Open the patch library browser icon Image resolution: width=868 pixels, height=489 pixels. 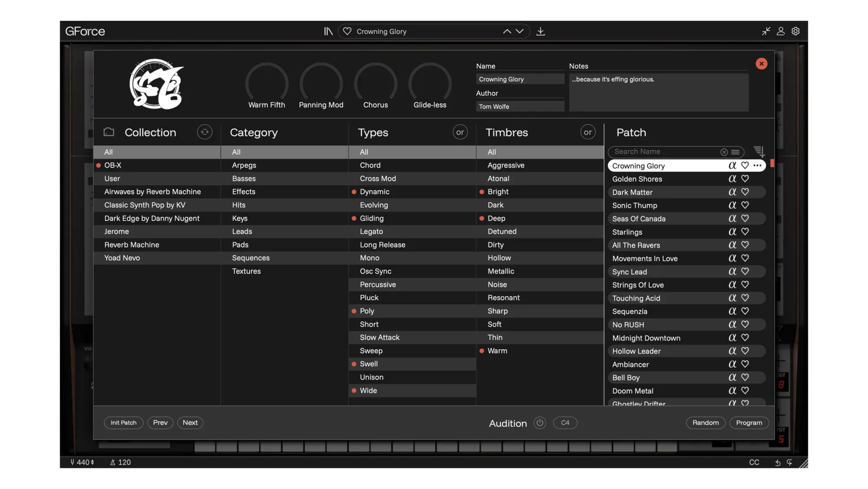[328, 31]
